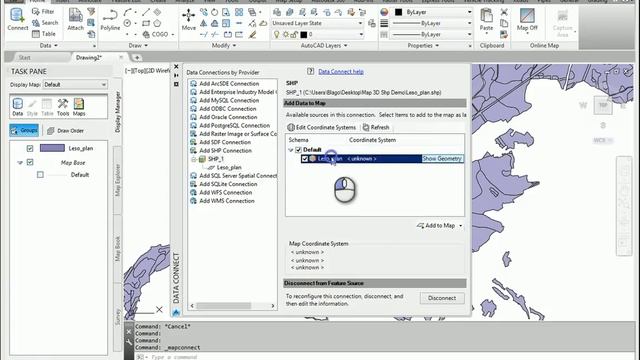The image size is (640, 360).
Task: Collapse the Default schema expander
Action: 291,150
